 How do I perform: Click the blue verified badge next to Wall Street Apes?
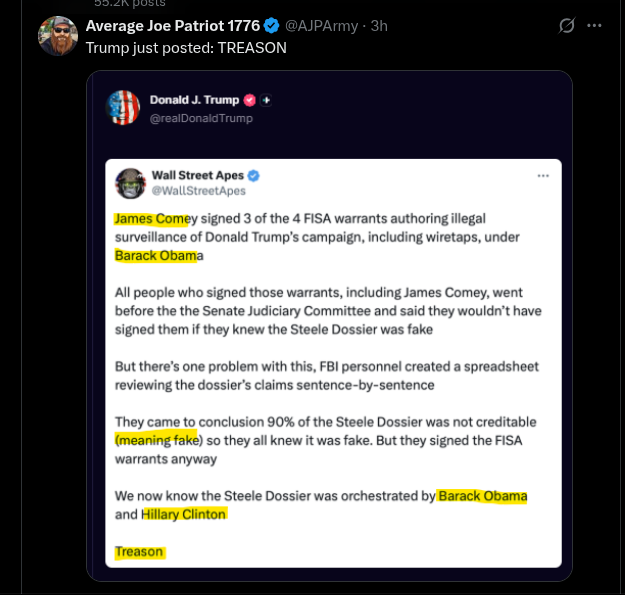(254, 175)
